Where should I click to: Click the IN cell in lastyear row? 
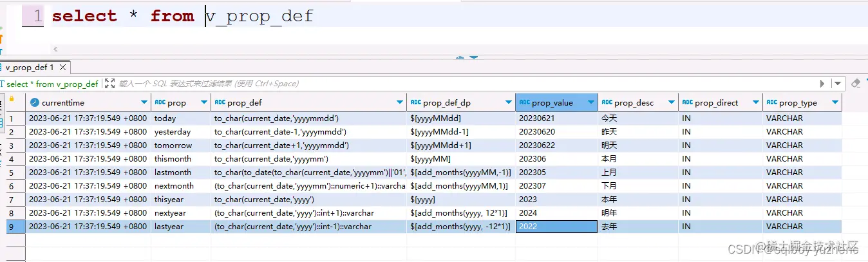tap(720, 227)
